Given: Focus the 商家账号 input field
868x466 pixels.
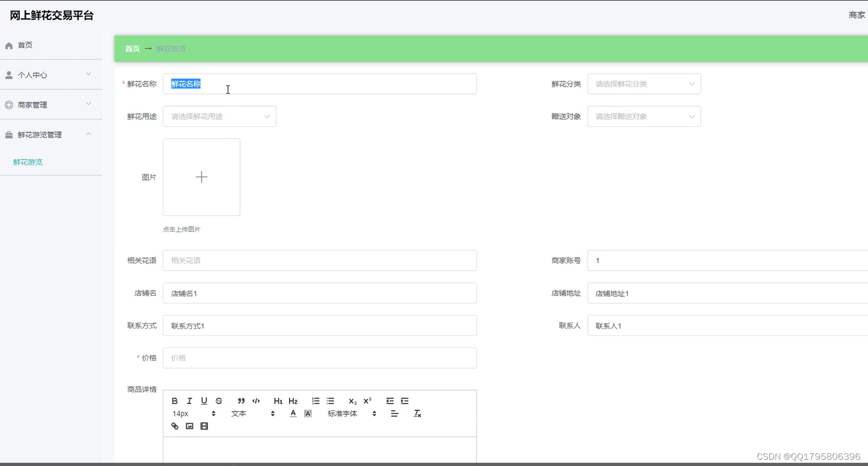Looking at the screenshot, I should point(728,260).
